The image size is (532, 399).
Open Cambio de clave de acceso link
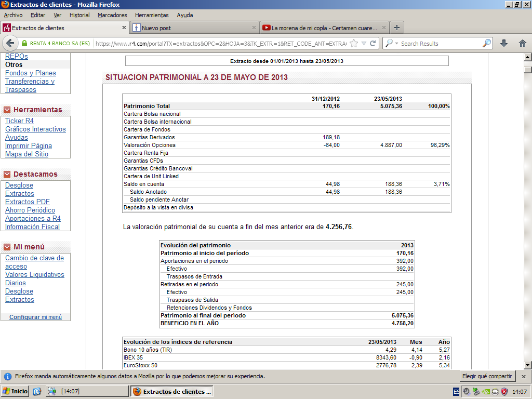click(x=34, y=262)
